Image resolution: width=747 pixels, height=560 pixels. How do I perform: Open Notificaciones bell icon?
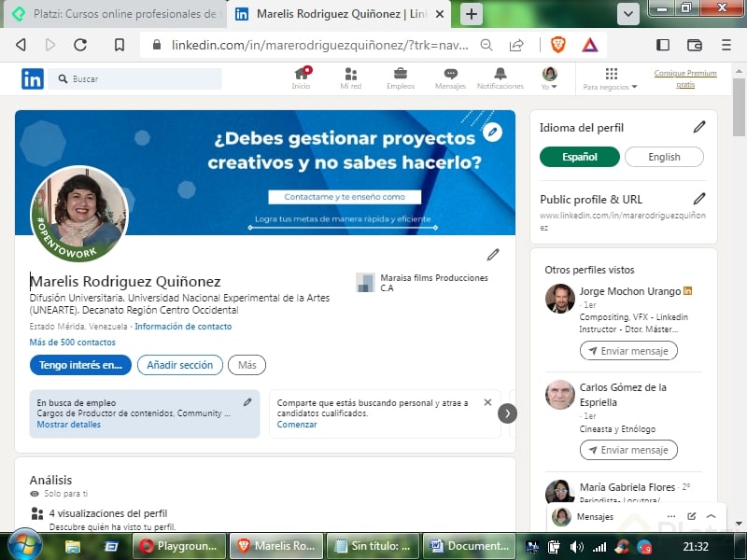[x=500, y=78]
